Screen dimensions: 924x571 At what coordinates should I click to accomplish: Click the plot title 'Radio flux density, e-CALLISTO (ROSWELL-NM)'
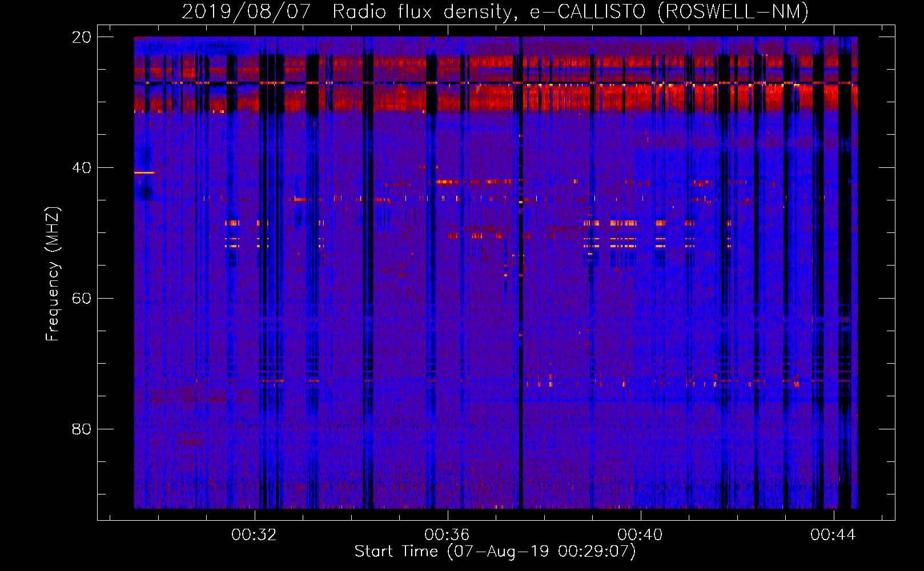[571, 11]
